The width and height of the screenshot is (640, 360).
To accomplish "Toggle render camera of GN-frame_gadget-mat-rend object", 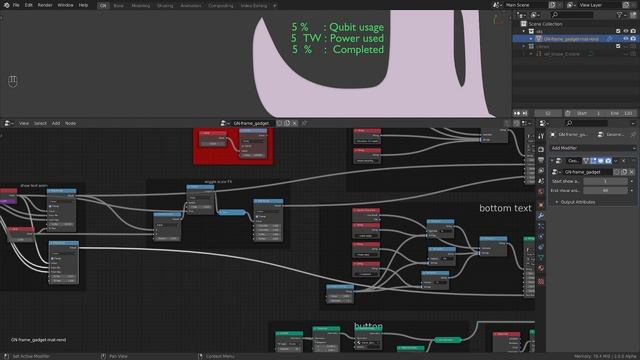I will click(x=633, y=39).
